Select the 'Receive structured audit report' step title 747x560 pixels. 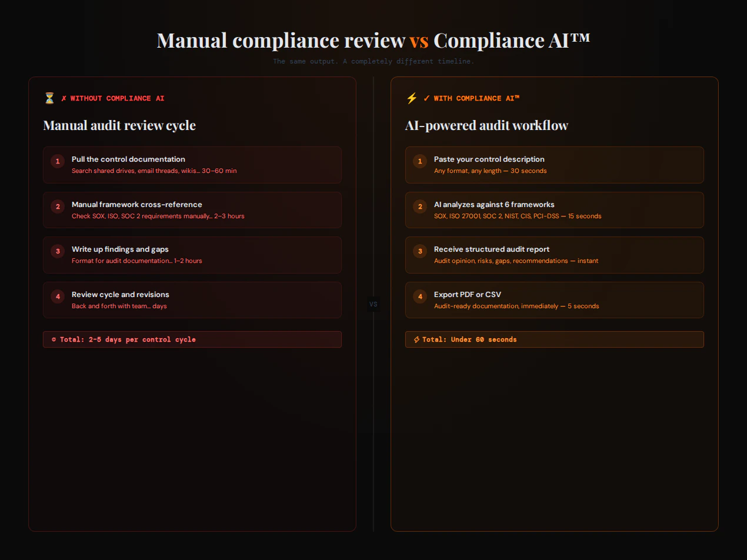(x=492, y=249)
